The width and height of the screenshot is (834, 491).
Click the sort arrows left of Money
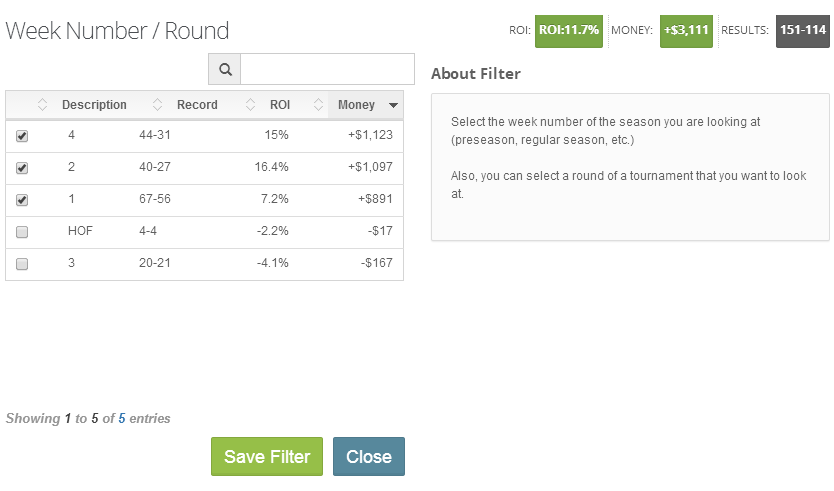coord(318,105)
